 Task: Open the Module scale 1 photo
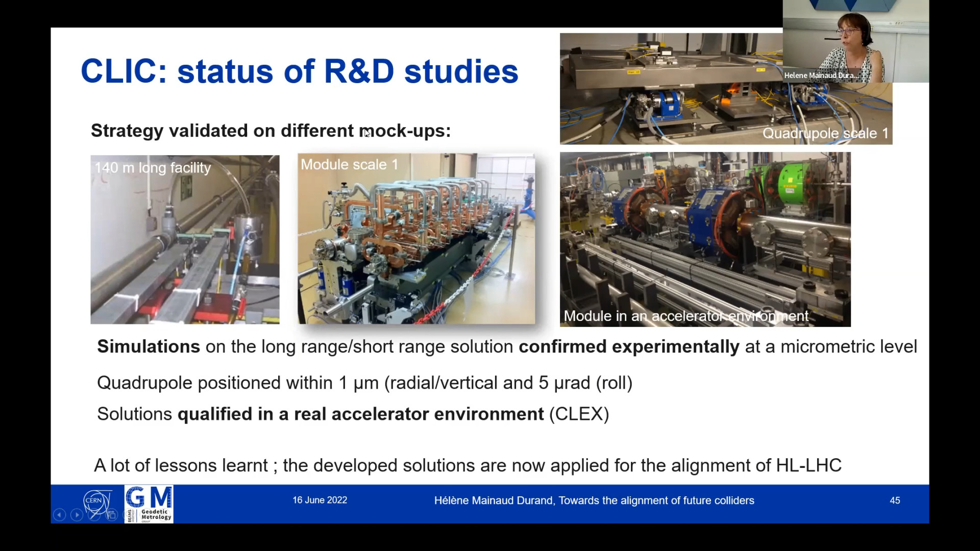tap(416, 238)
